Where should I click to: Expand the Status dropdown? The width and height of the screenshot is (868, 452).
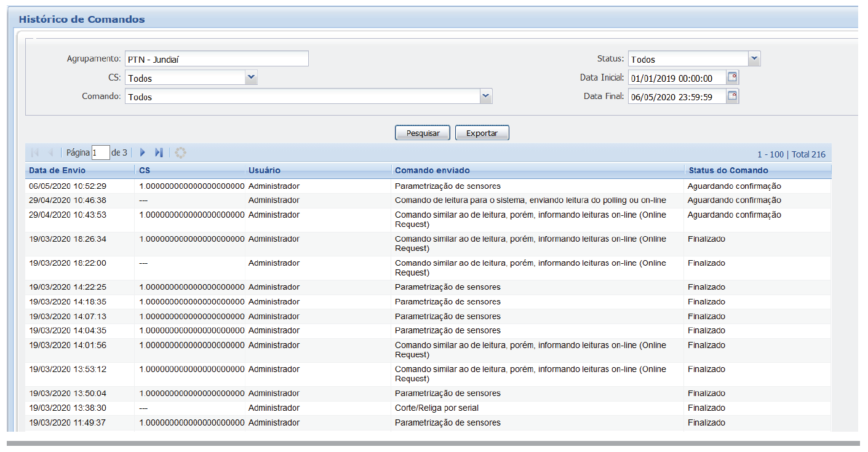click(x=754, y=59)
